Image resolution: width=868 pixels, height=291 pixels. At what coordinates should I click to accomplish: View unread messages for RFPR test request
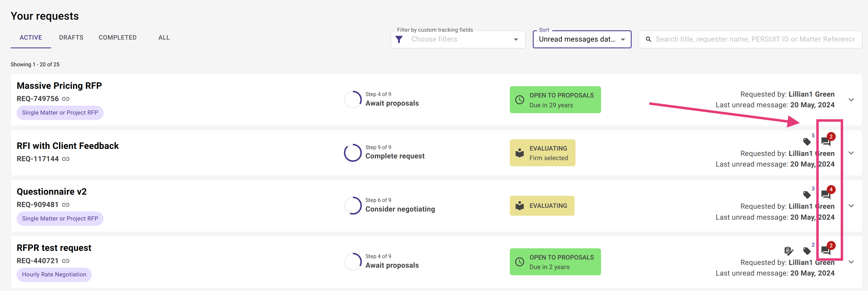826,251
